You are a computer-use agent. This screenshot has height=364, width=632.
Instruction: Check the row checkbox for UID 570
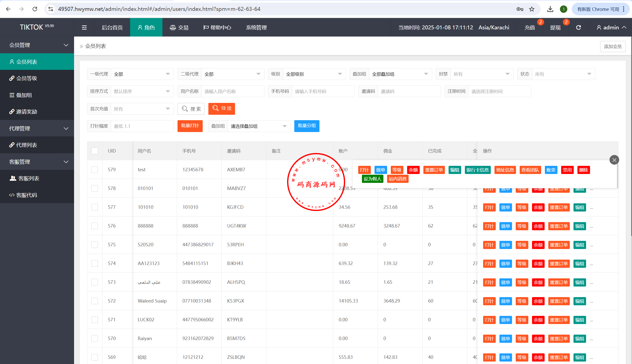(95, 339)
